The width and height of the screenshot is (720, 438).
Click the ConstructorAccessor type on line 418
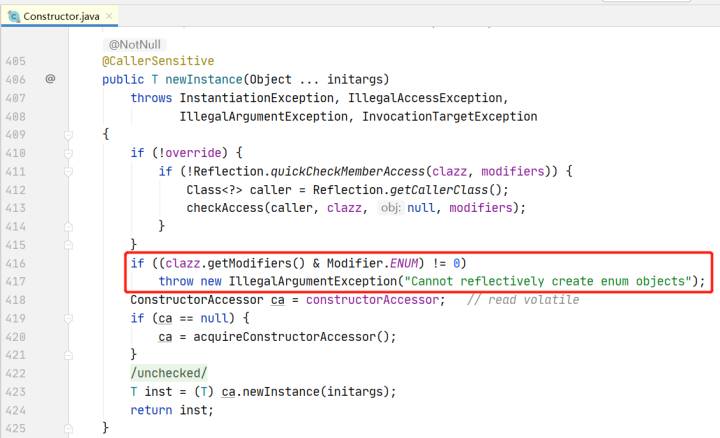tap(197, 300)
